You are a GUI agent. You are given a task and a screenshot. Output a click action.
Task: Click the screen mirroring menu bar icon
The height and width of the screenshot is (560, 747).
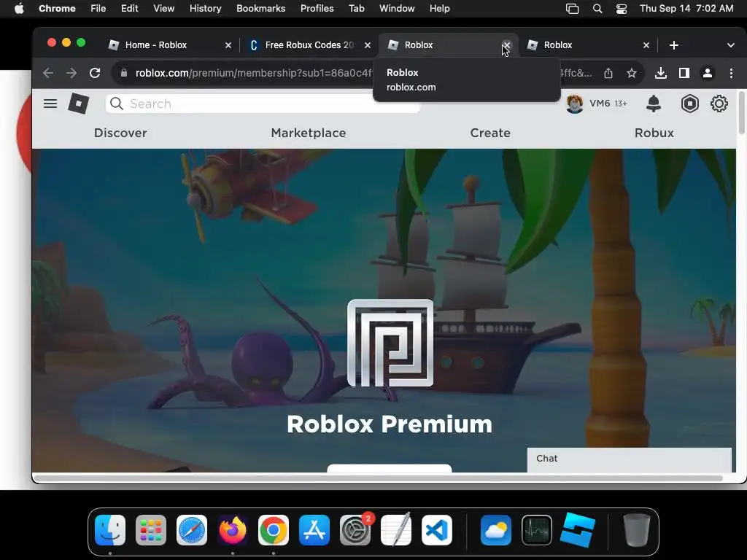pos(572,9)
